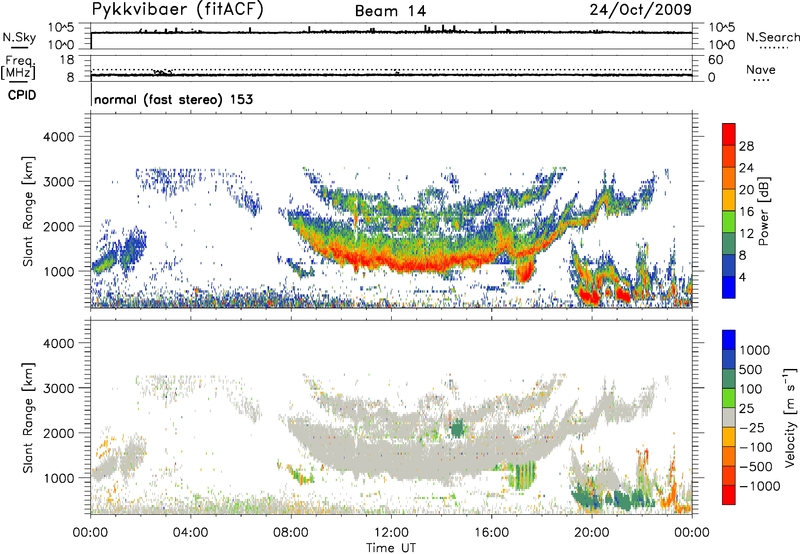
Task: Click the 'CPID' row label
Action: [22, 95]
